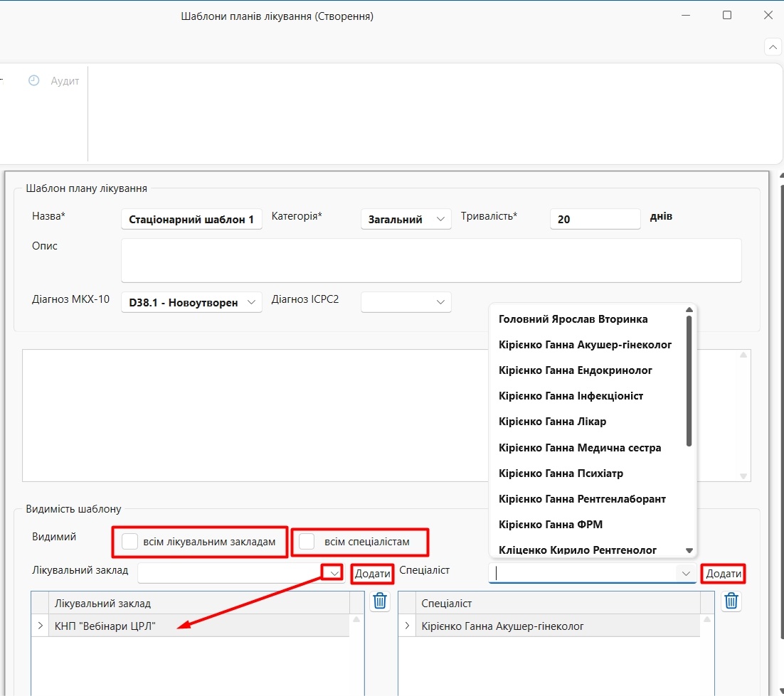Viewport: 784px width, 696px height.
Task: Click into the Опис description text area
Action: (x=431, y=260)
